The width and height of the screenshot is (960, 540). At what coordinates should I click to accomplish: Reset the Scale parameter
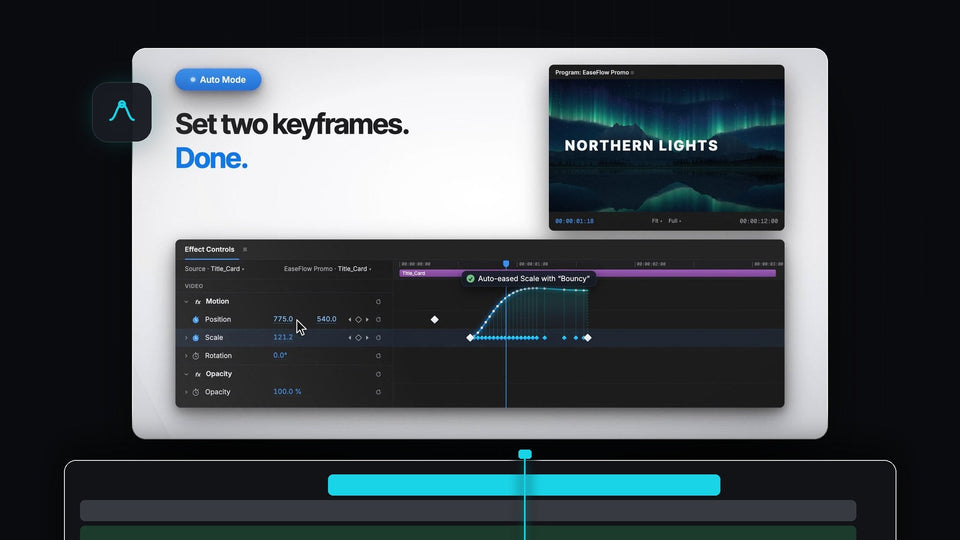[378, 337]
